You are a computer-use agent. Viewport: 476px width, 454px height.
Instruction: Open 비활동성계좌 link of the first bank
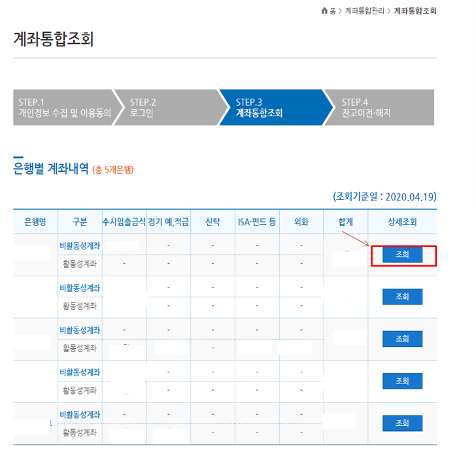coord(80,246)
